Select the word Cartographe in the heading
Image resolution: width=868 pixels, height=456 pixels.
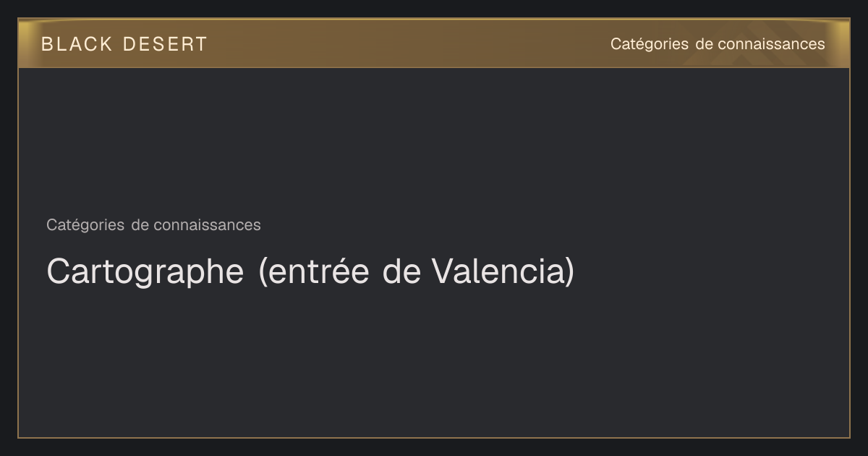145,273
